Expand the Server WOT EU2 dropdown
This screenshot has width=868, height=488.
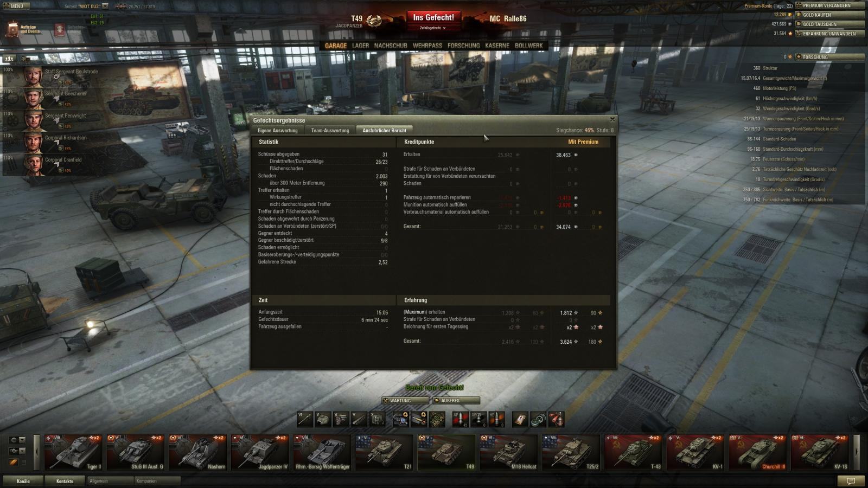pos(105,7)
